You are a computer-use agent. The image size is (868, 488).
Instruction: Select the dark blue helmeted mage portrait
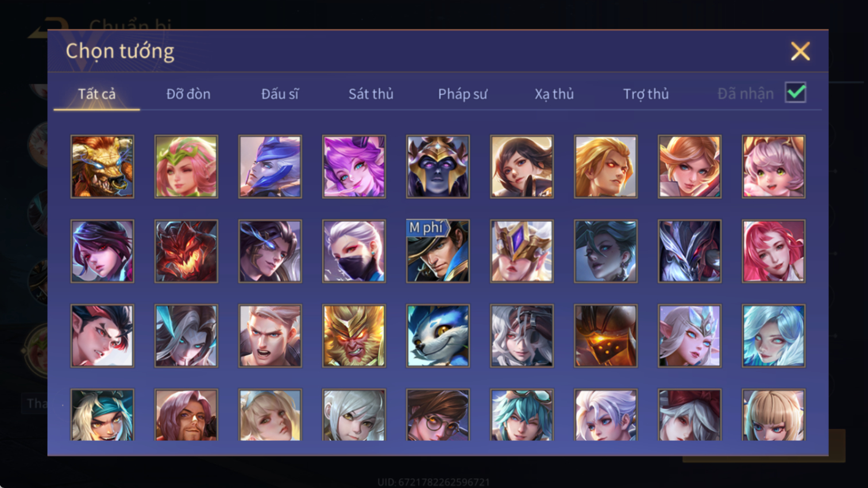point(438,167)
